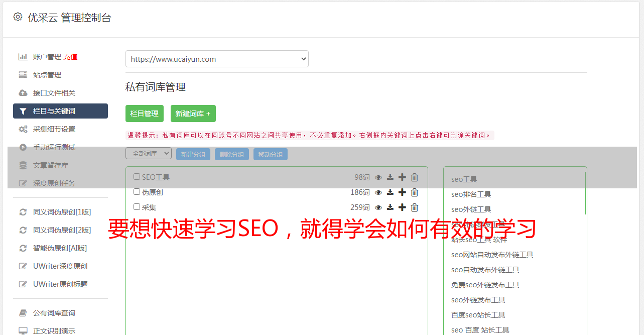Viewport: 644px width, 335px height.
Task: Download the SEO工具 word library
Action: tap(390, 177)
